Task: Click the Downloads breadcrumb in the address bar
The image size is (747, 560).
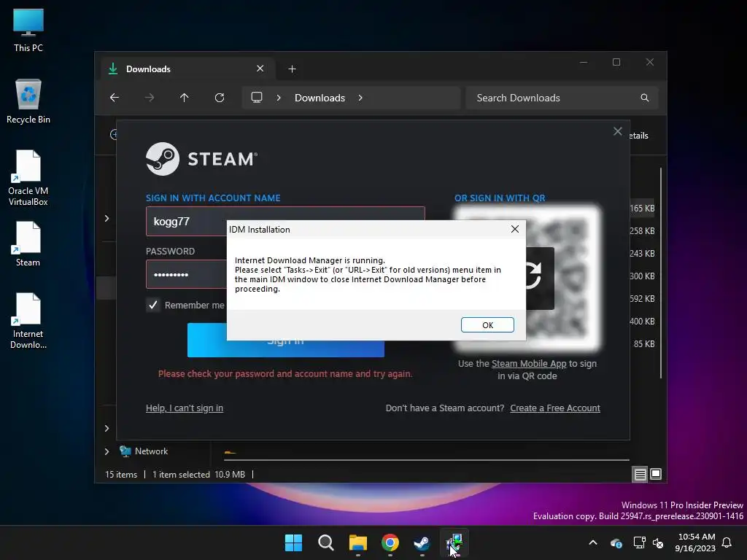Action: (320, 98)
